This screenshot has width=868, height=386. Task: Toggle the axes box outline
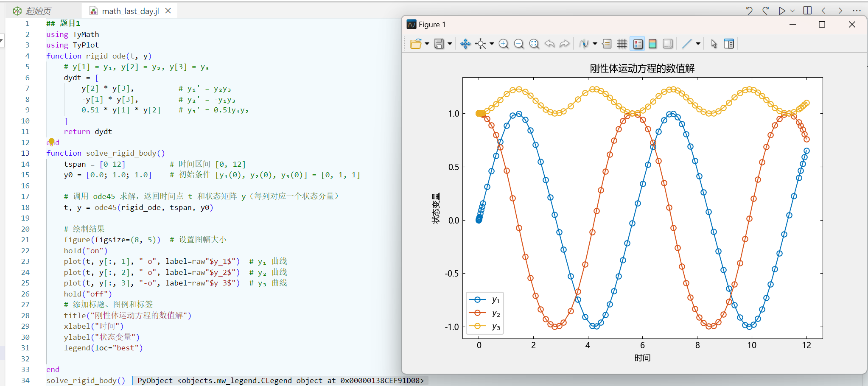(x=668, y=44)
